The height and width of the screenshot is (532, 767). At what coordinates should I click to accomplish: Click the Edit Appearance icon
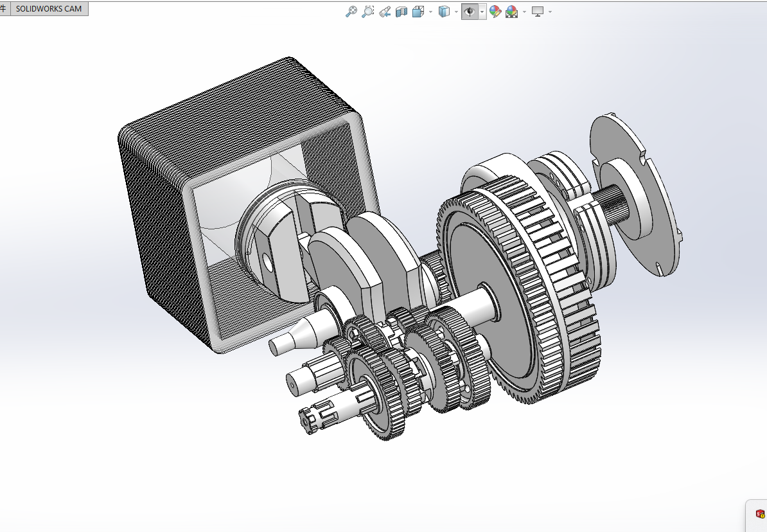point(495,12)
